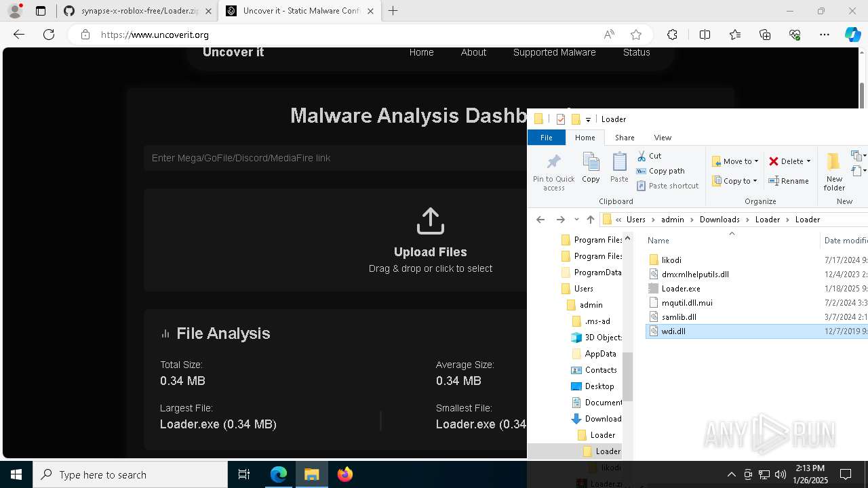Refresh the Uncover it page
Image resolution: width=868 pixels, height=488 pixels.
pos(49,35)
